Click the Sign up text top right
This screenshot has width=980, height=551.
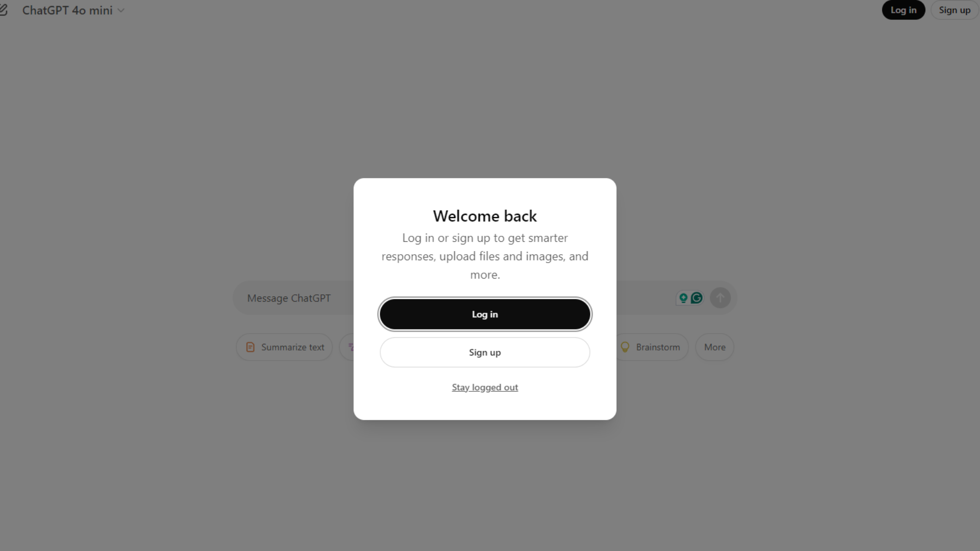954,9
